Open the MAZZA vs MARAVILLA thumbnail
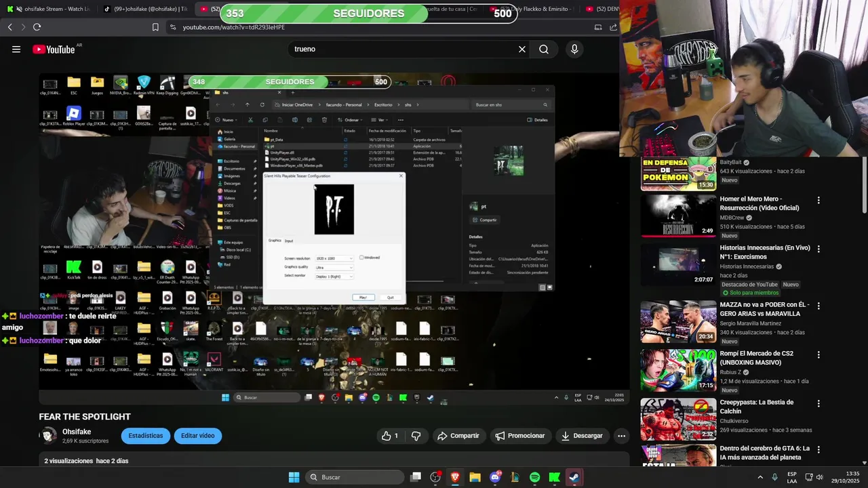This screenshot has height=488, width=868. 678,322
